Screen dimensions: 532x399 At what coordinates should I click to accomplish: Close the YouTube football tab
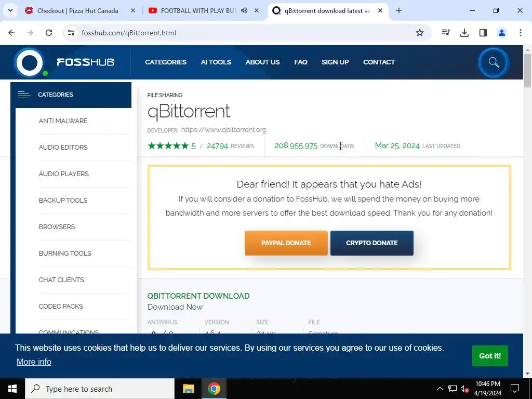pos(257,10)
